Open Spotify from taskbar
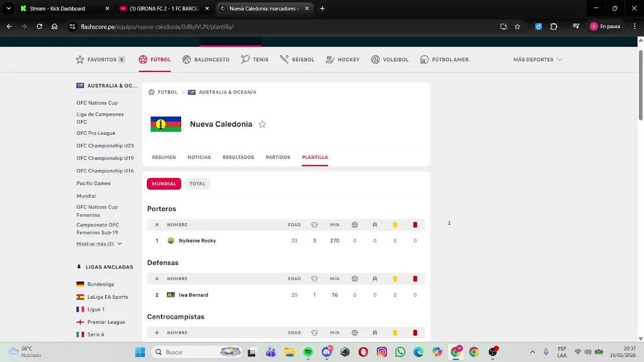This screenshot has width=644, height=362. coord(308,352)
